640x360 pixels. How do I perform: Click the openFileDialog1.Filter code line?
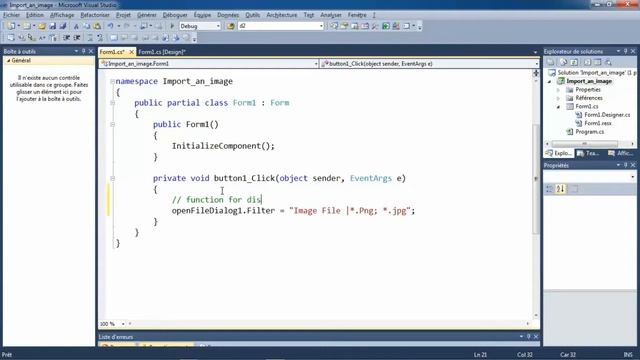(293, 211)
